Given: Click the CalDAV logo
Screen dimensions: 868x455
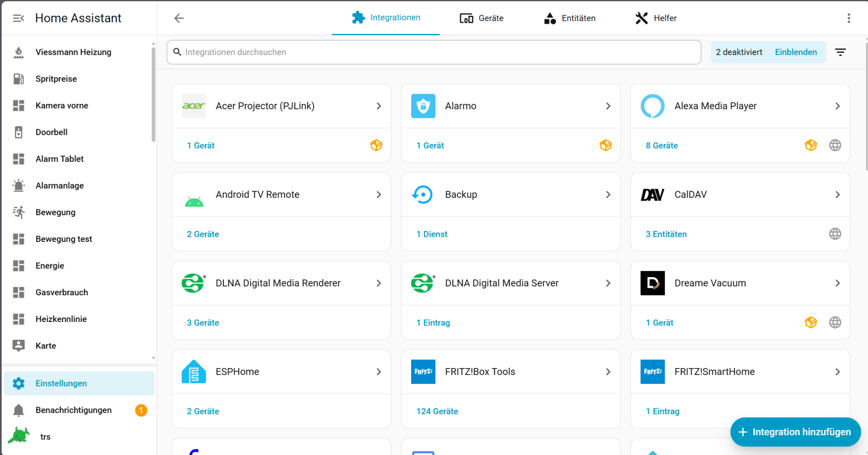Looking at the screenshot, I should [x=652, y=194].
